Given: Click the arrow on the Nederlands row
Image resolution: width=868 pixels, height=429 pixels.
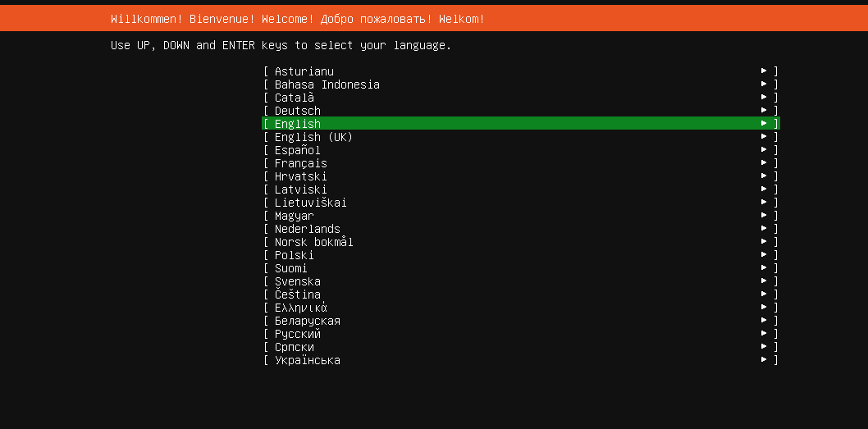Looking at the screenshot, I should click(764, 229).
